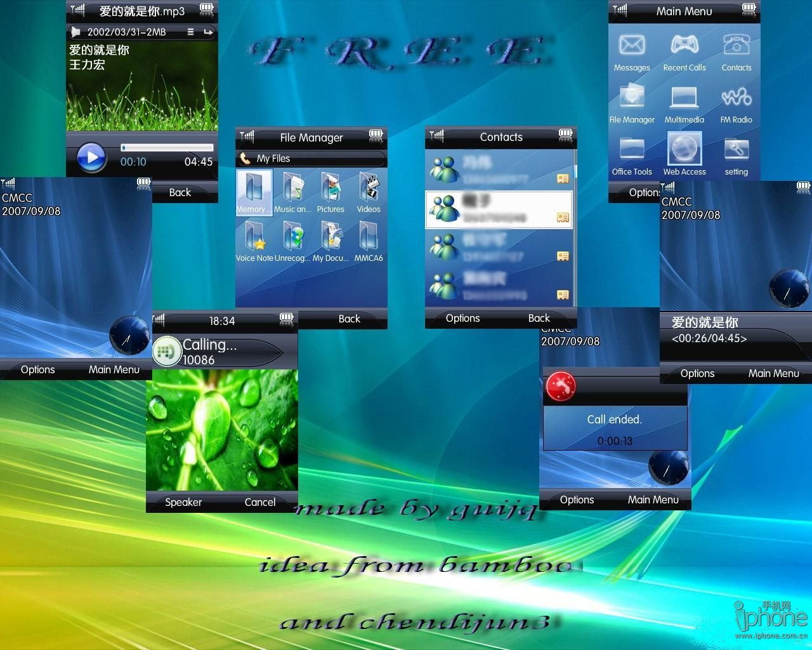Screen dimensions: 812x650
Task: Seek along the music player progress bar
Action: (167, 147)
